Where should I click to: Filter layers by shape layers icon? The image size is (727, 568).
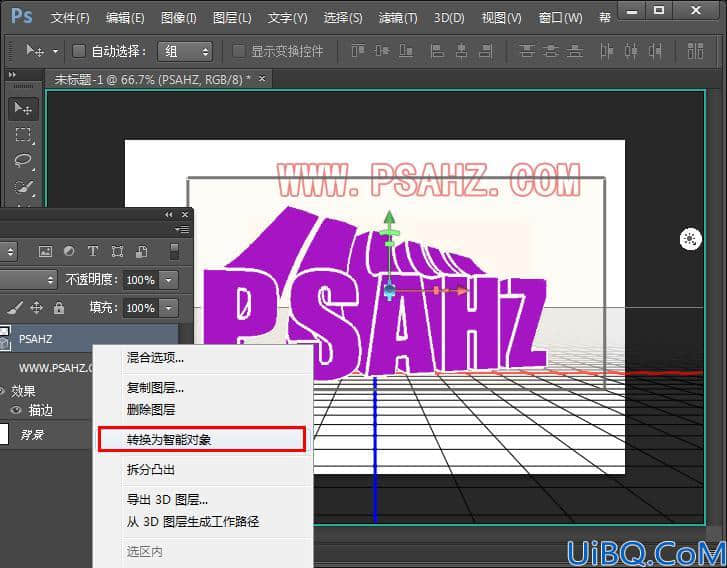point(117,251)
